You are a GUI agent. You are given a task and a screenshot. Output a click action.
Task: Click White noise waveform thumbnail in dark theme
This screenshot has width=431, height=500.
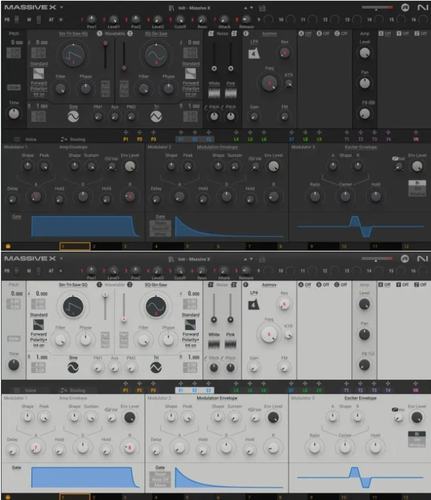pos(214,93)
